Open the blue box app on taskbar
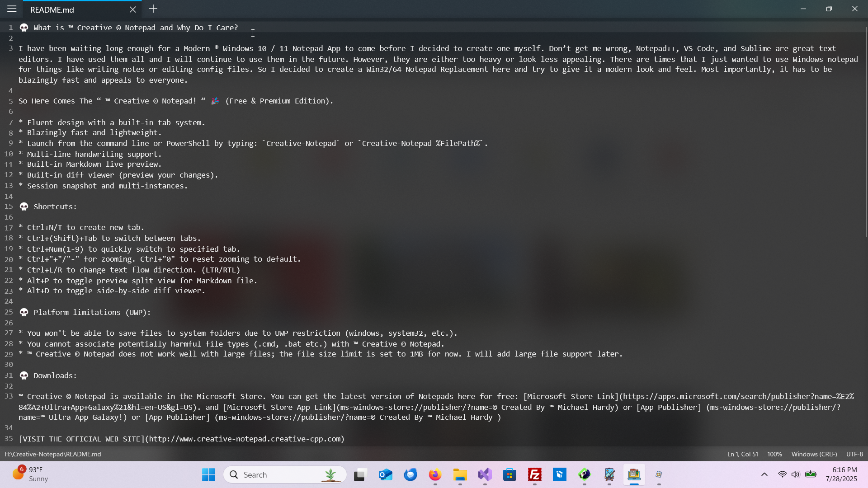 point(560,475)
